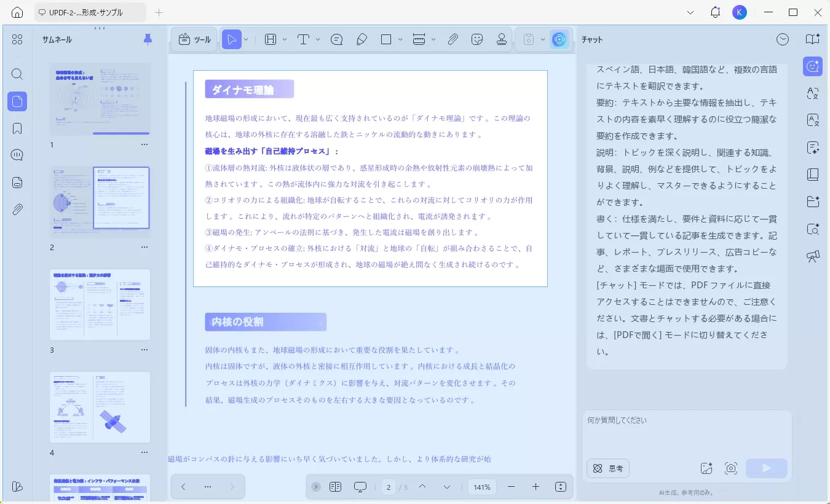Open the ツール menu
The width and height of the screenshot is (830, 504).
click(x=194, y=39)
